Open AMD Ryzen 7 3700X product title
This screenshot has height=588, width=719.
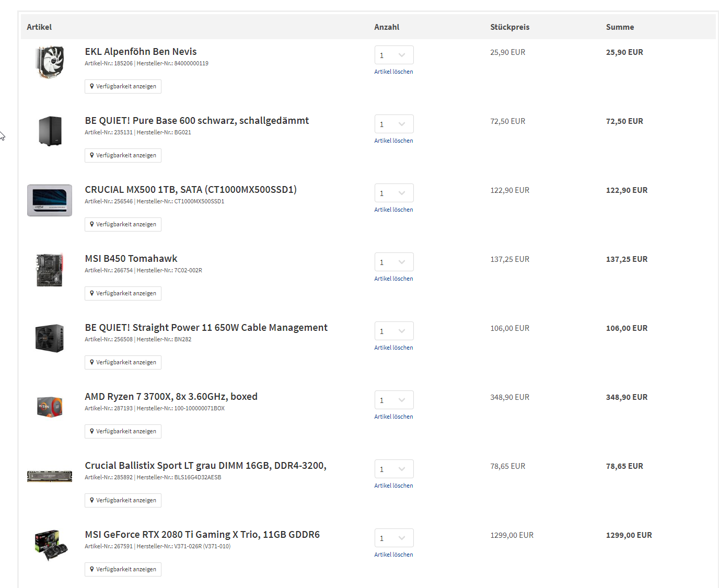[171, 397]
